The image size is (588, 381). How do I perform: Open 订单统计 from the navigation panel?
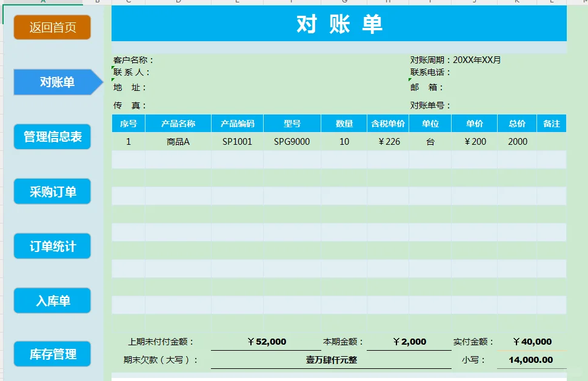[52, 246]
